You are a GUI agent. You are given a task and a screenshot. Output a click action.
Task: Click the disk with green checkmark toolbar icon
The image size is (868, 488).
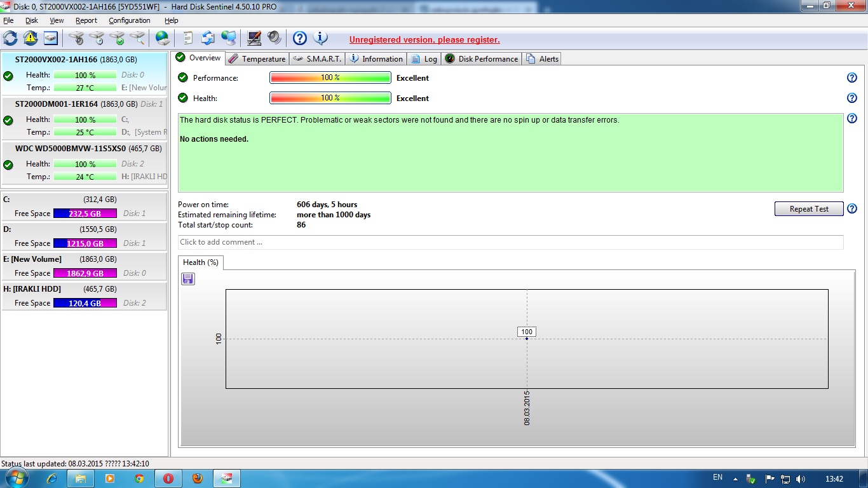pos(116,38)
